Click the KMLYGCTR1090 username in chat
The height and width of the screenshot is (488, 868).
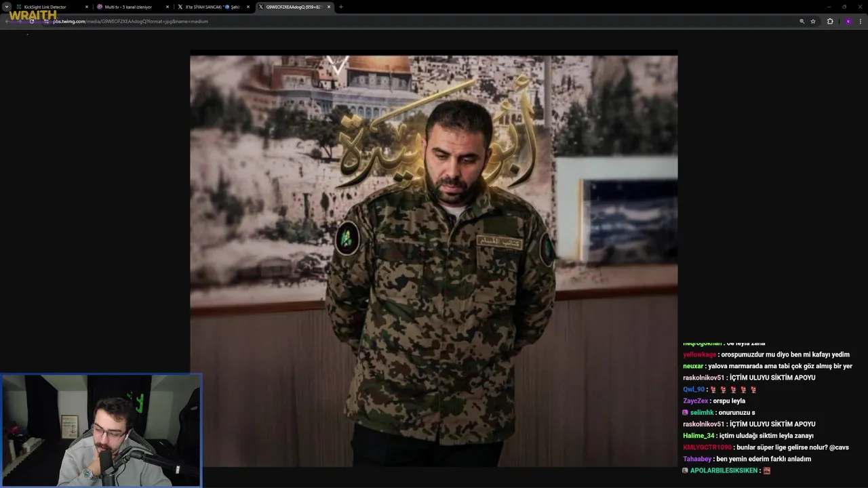(707, 447)
